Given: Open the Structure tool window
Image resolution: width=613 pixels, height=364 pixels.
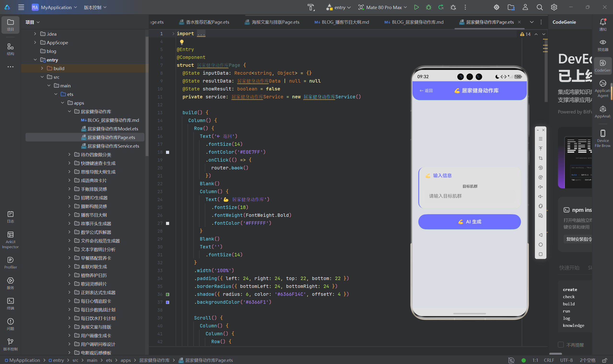Looking at the screenshot, I should point(10,49).
